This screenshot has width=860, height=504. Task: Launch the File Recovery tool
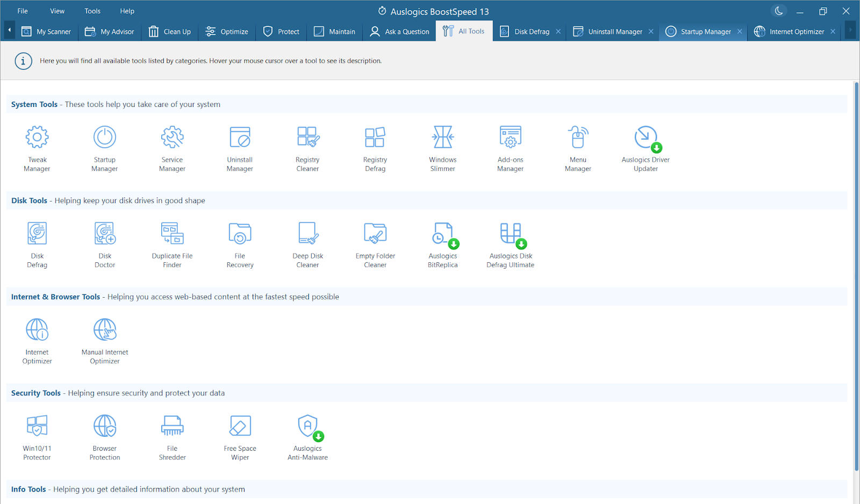coord(240,245)
